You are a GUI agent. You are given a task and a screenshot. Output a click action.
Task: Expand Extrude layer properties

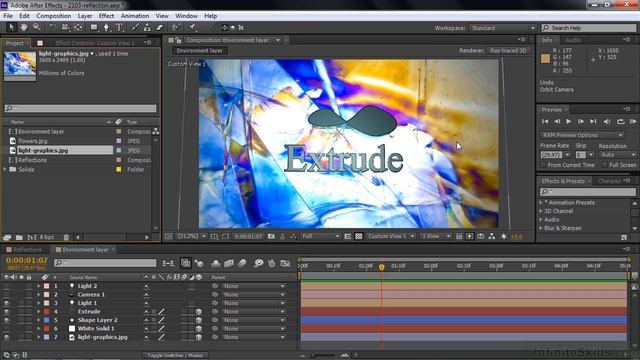[38, 312]
